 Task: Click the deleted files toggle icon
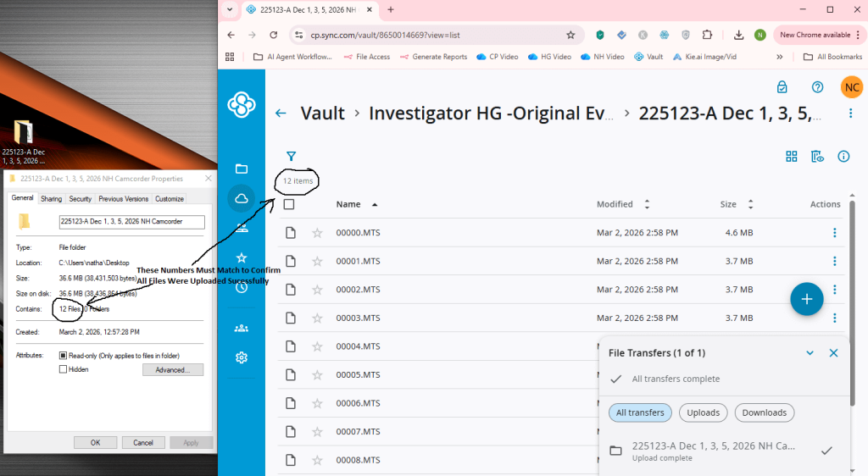tap(817, 157)
